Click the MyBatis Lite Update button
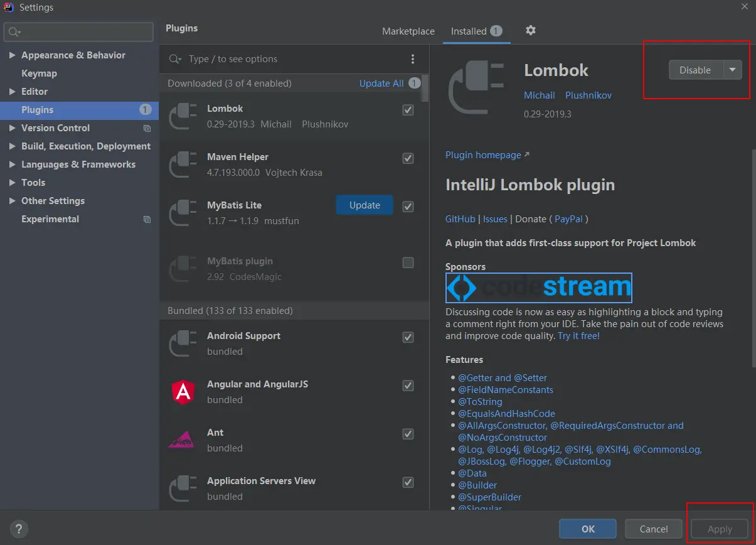This screenshot has height=545, width=756. tap(365, 205)
